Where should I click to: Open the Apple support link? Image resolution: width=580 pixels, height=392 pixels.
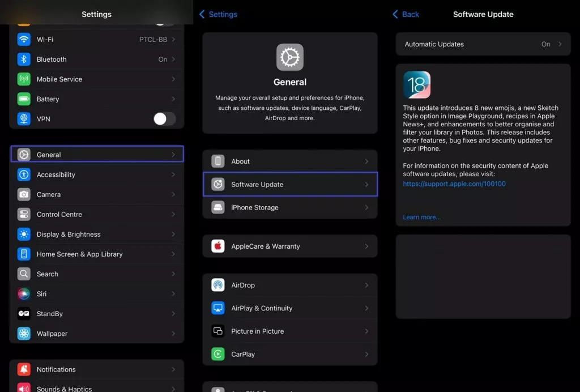pos(454,184)
